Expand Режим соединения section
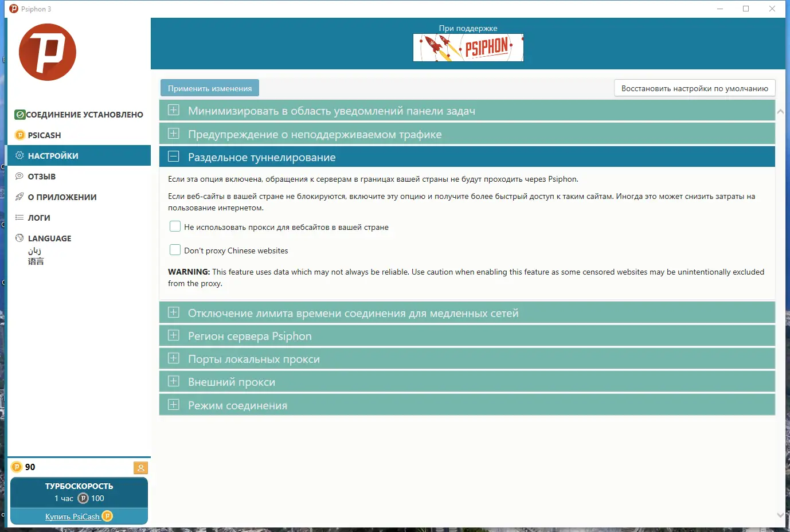790x532 pixels. click(x=467, y=405)
